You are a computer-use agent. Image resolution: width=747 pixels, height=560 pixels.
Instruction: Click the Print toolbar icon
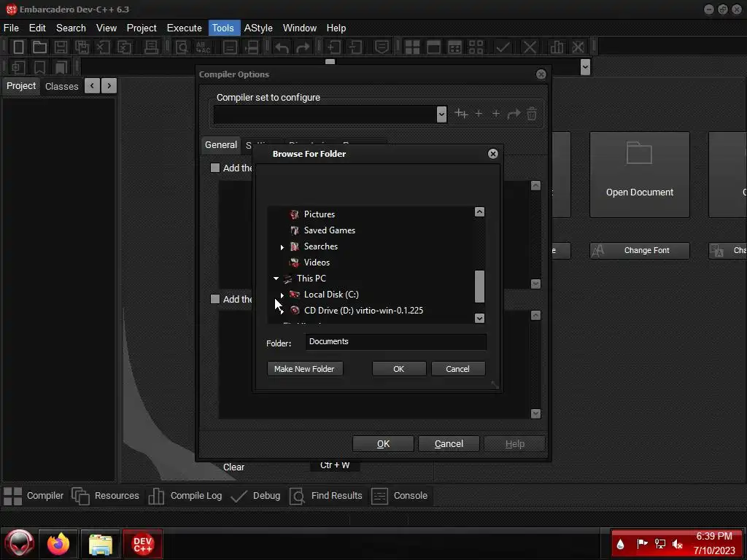[x=151, y=47]
